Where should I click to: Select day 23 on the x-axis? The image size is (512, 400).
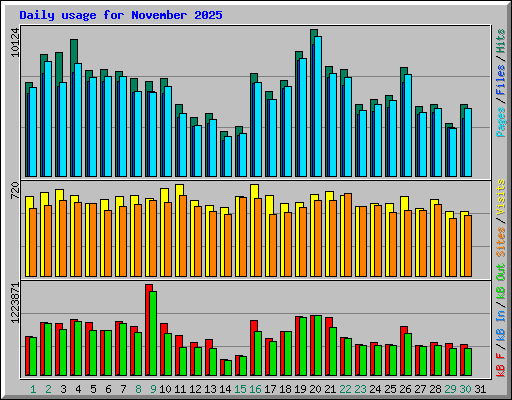[360, 389]
